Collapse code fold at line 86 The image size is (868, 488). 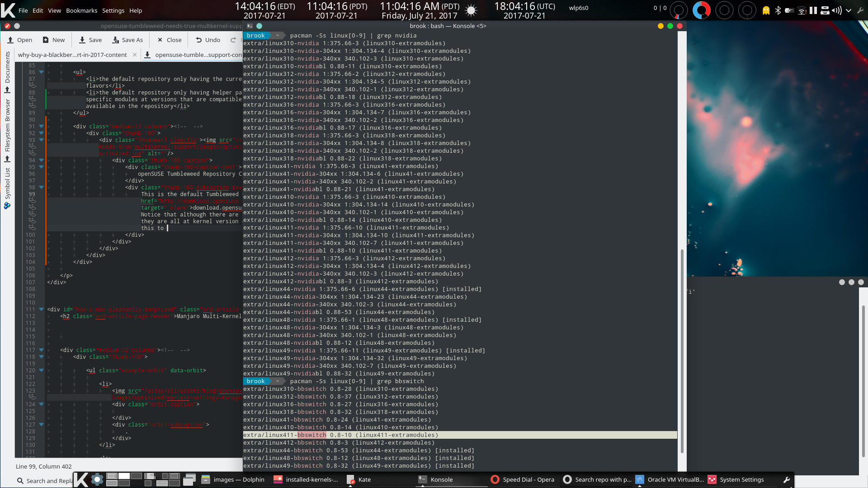pyautogui.click(x=41, y=72)
